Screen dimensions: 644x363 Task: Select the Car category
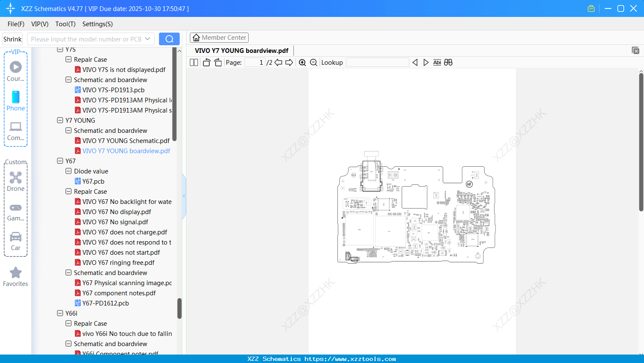[x=16, y=241]
